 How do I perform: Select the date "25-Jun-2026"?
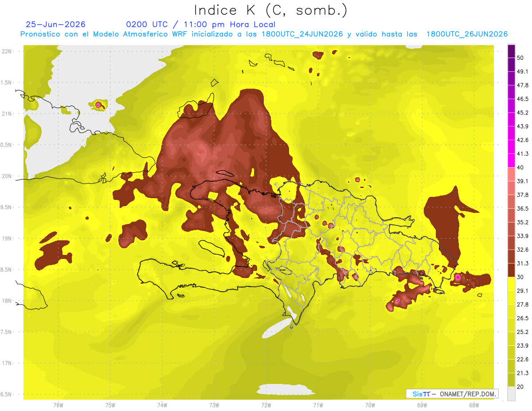(55, 25)
